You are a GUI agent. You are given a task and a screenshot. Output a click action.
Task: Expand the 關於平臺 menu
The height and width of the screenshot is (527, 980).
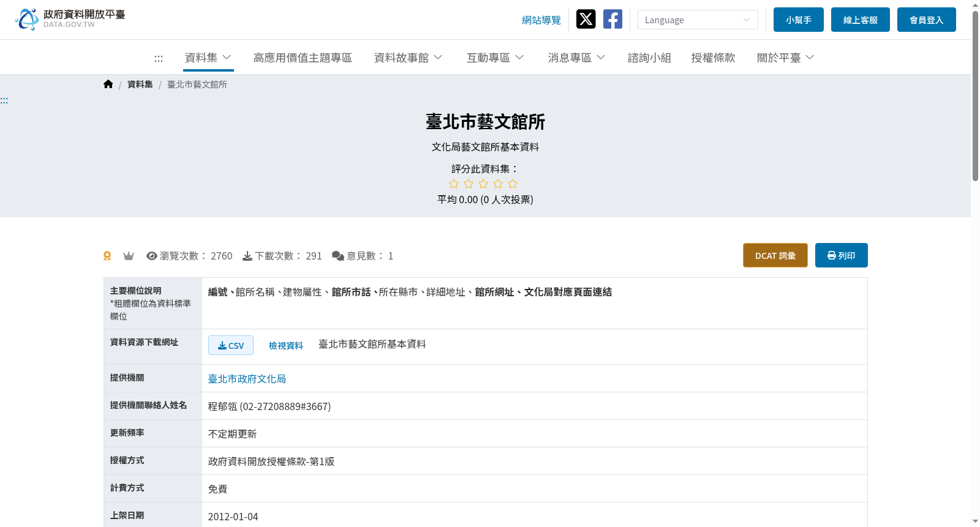click(x=785, y=58)
